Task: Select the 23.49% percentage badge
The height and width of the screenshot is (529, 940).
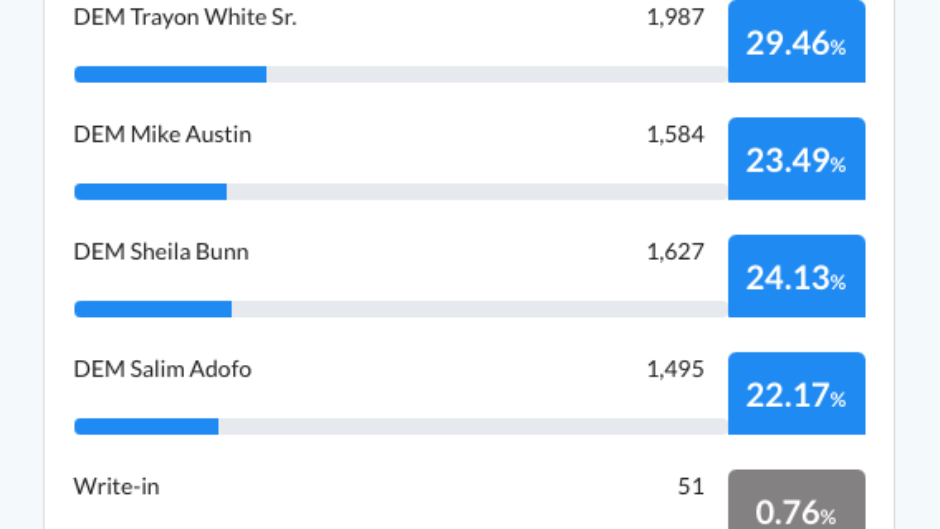Action: (796, 158)
